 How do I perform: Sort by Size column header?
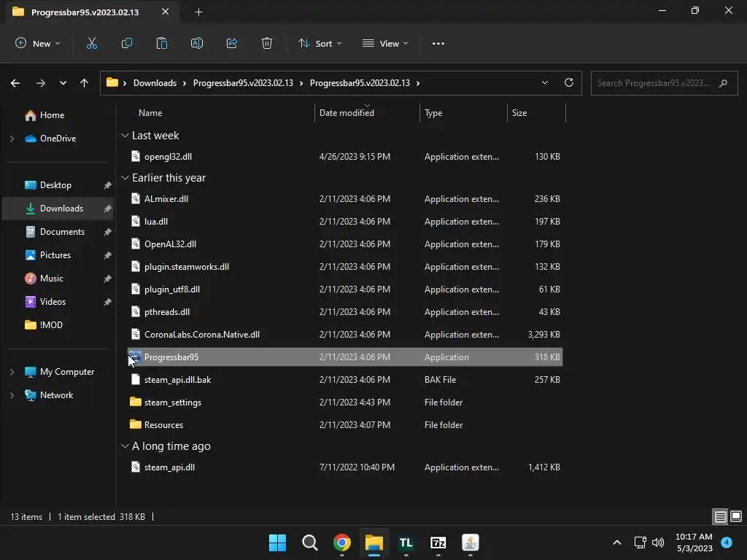[536, 113]
